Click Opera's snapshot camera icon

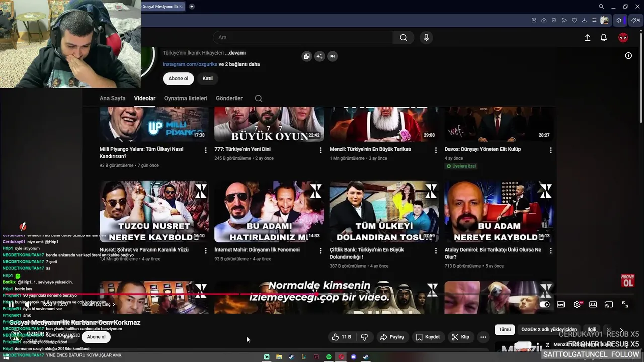544,20
